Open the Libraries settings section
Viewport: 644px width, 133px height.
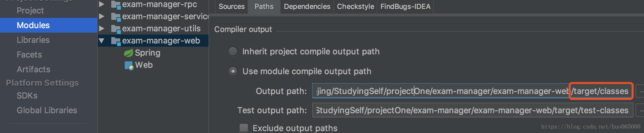click(x=33, y=40)
